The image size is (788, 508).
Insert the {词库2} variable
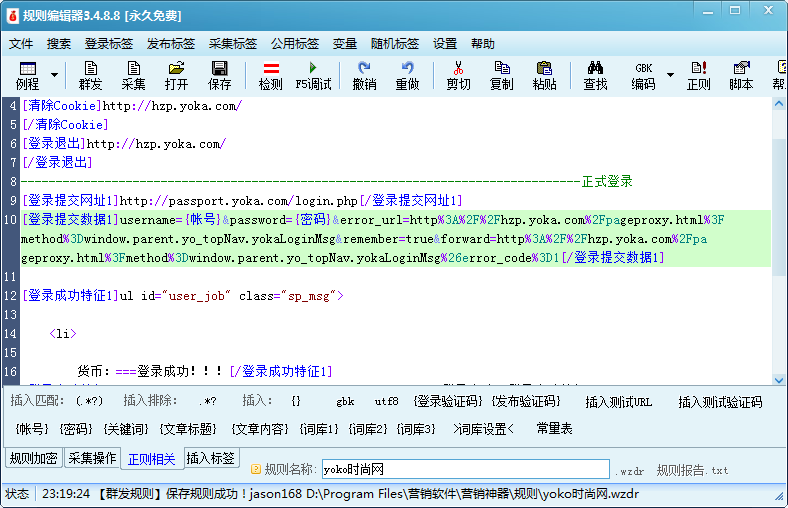[368, 429]
